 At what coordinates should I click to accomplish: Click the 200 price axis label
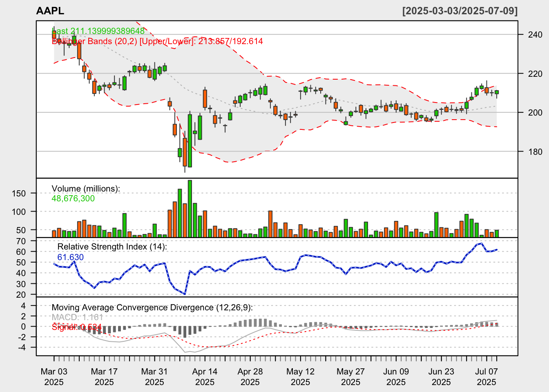(x=535, y=113)
